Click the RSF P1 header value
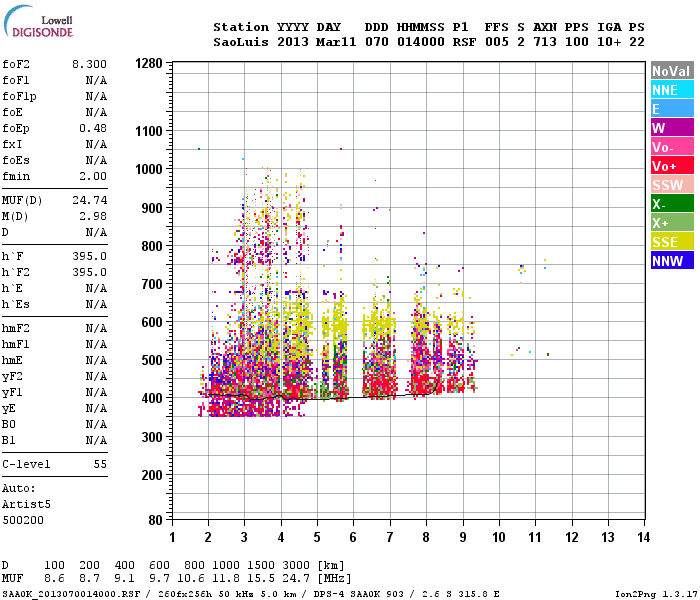Screen dimensions: 700x600 [464, 42]
